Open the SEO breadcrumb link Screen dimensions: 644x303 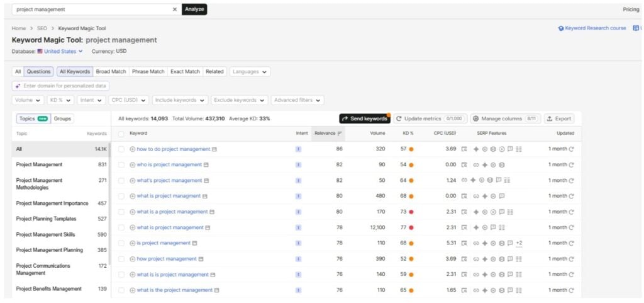pos(42,28)
